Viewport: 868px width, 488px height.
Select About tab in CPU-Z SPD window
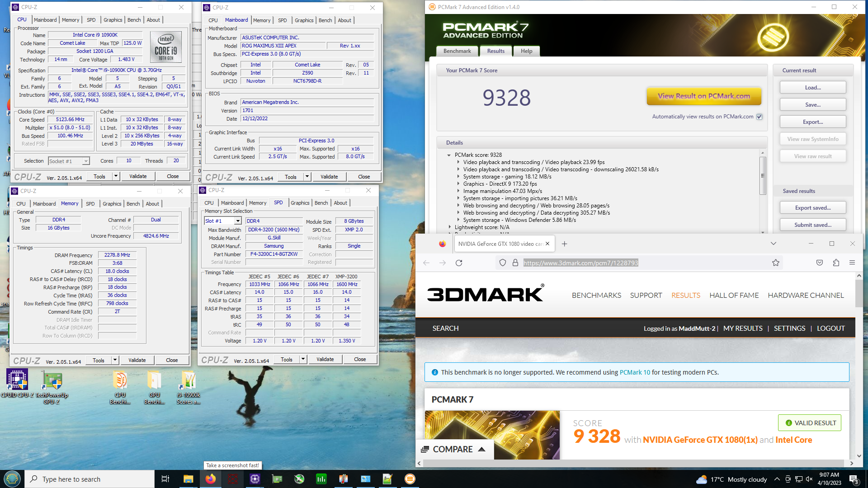340,203
